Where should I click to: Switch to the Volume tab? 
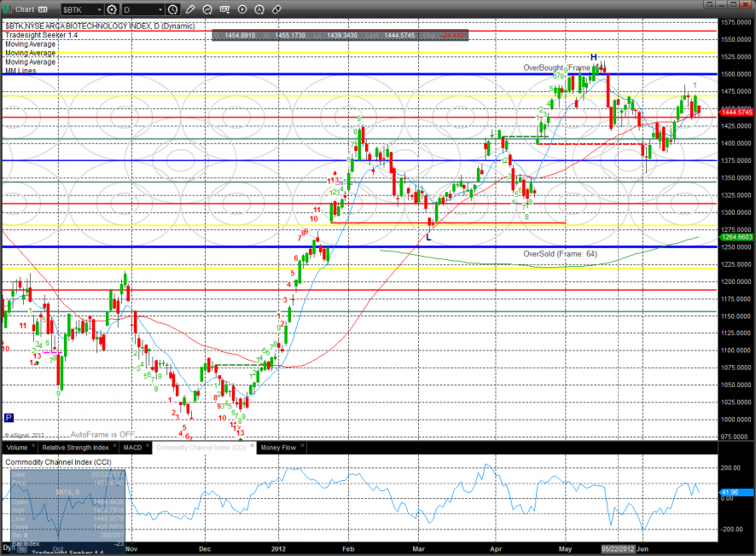click(17, 448)
